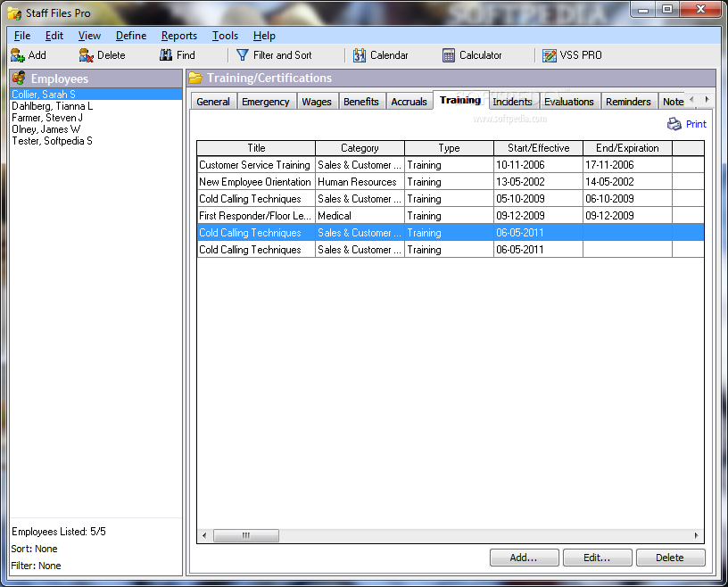Sort by the Type column header
This screenshot has width=728, height=587.
click(449, 148)
